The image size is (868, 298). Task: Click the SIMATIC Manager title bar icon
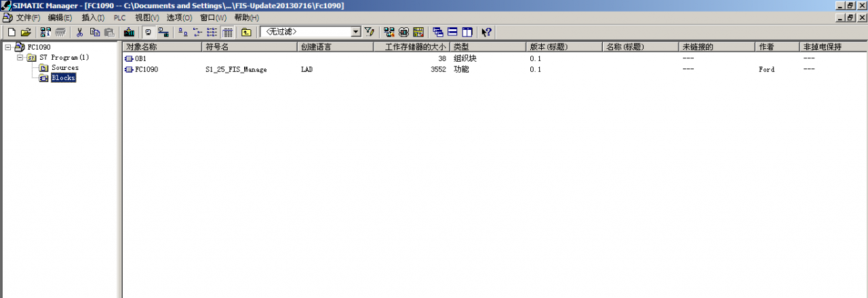click(x=6, y=5)
